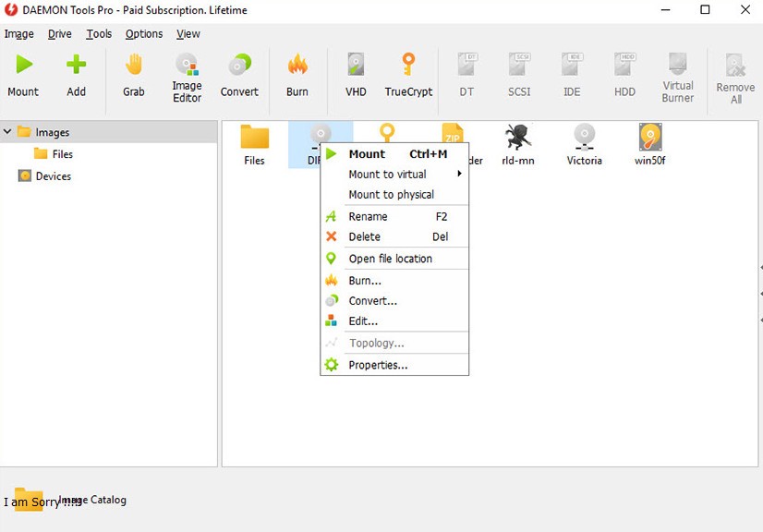This screenshot has width=763, height=532.
Task: Select the Victoria disc image
Action: 584,145
